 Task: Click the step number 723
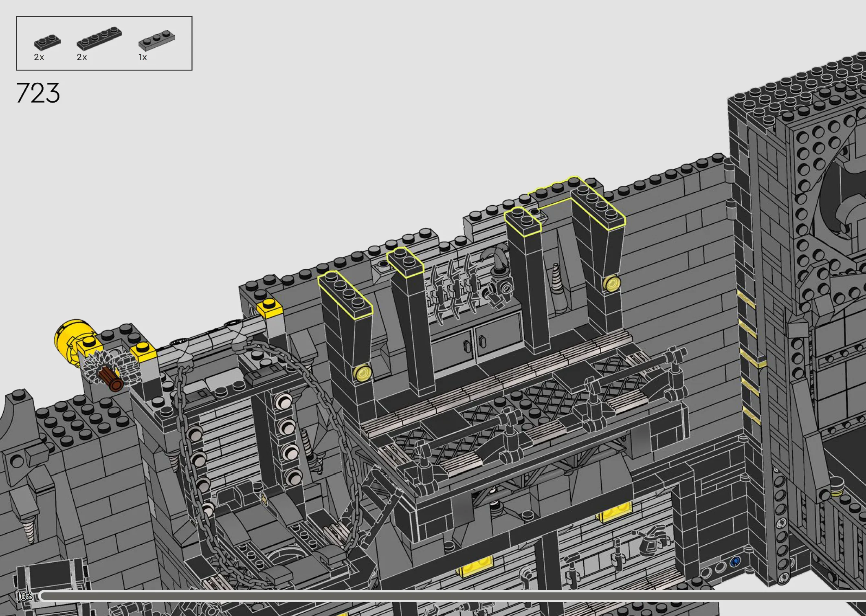pos(38,93)
